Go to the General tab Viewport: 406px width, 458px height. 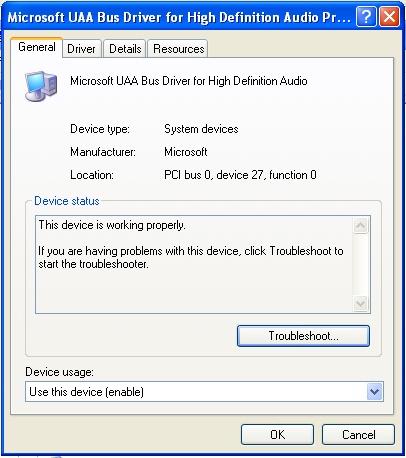tap(37, 47)
